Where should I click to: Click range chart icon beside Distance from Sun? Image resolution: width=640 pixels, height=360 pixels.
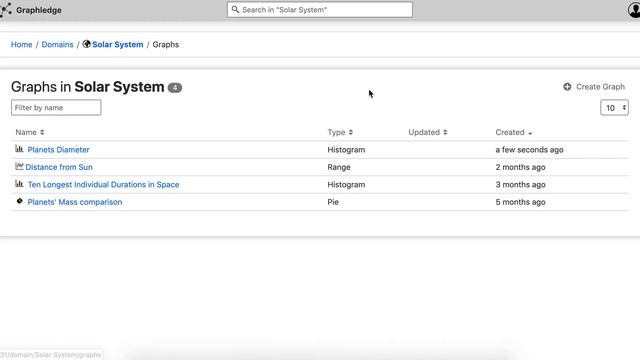point(19,166)
